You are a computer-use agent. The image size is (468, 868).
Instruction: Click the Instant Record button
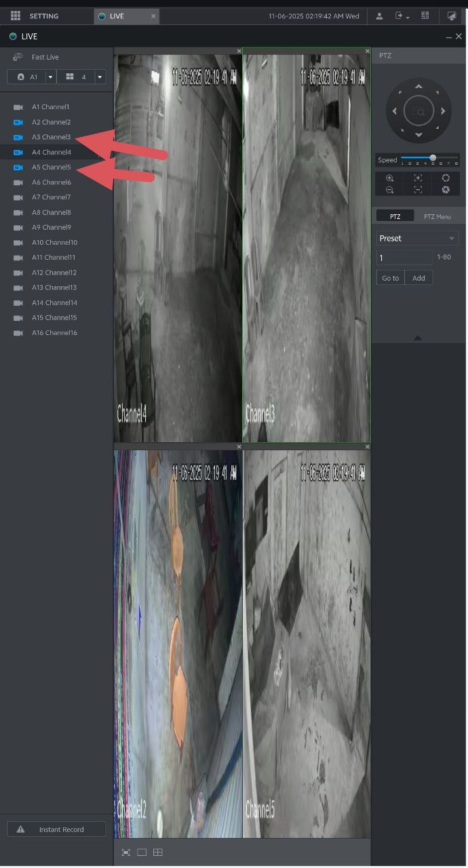coord(56,829)
